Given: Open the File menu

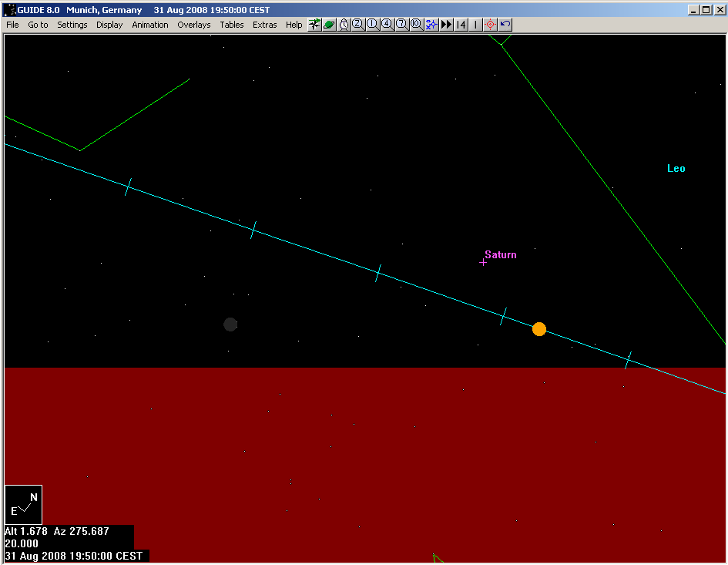Looking at the screenshot, I should [x=12, y=25].
